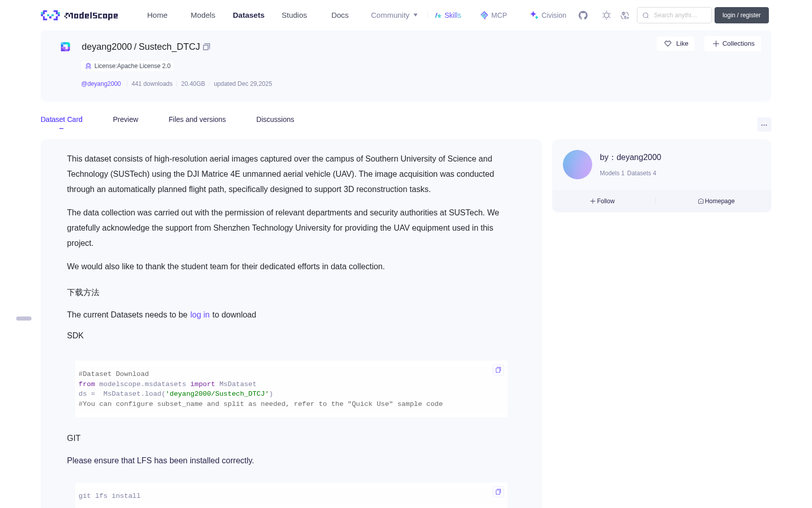
Task: Follow the author deyang2000
Action: tap(602, 201)
